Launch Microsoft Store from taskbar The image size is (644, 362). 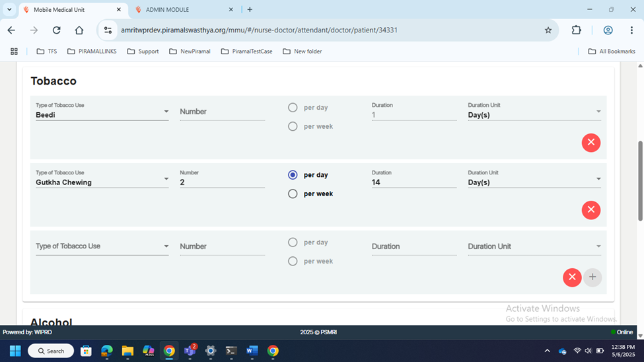point(86,351)
